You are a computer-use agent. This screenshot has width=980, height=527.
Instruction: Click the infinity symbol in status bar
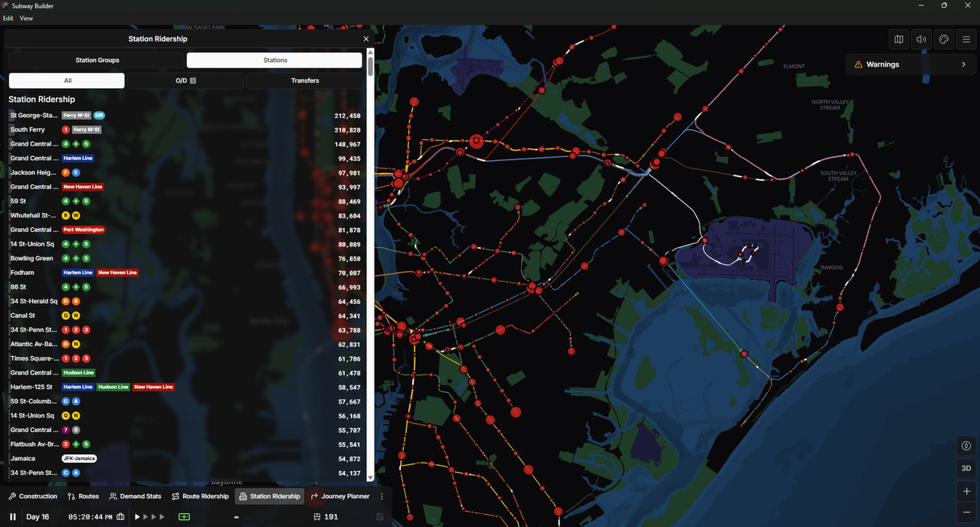coord(237,517)
